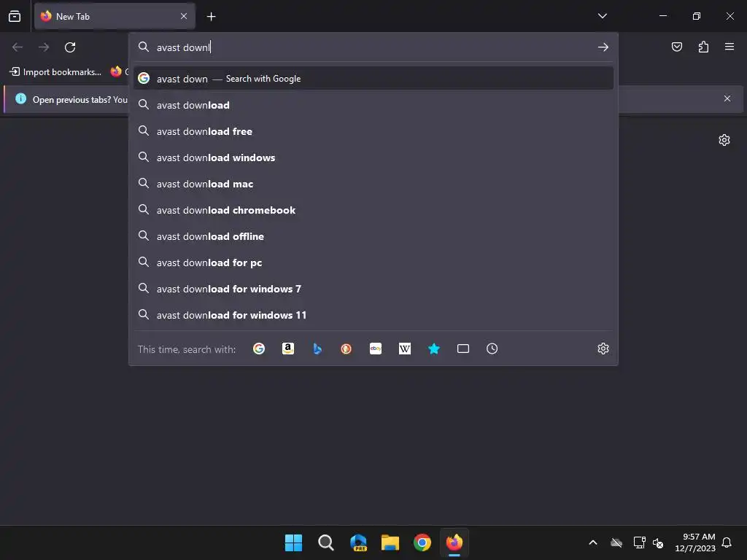Screen dimensions: 747x560
Task: Choose suggestion 'avast download chromebook'
Action: 373,209
